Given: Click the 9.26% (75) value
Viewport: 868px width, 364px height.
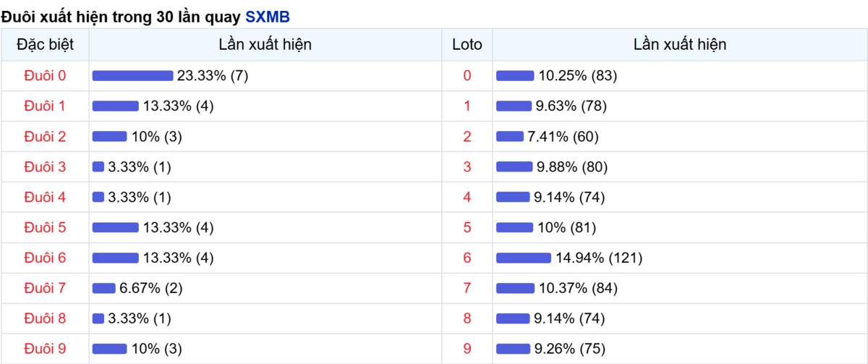Looking at the screenshot, I should click(569, 349).
